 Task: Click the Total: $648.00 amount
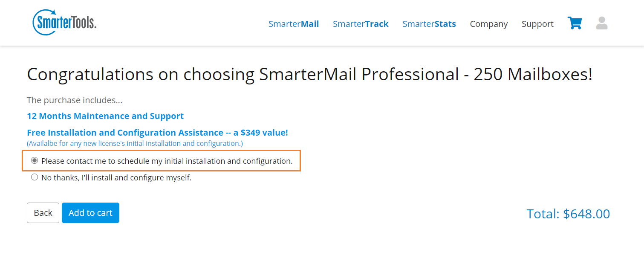[568, 214]
